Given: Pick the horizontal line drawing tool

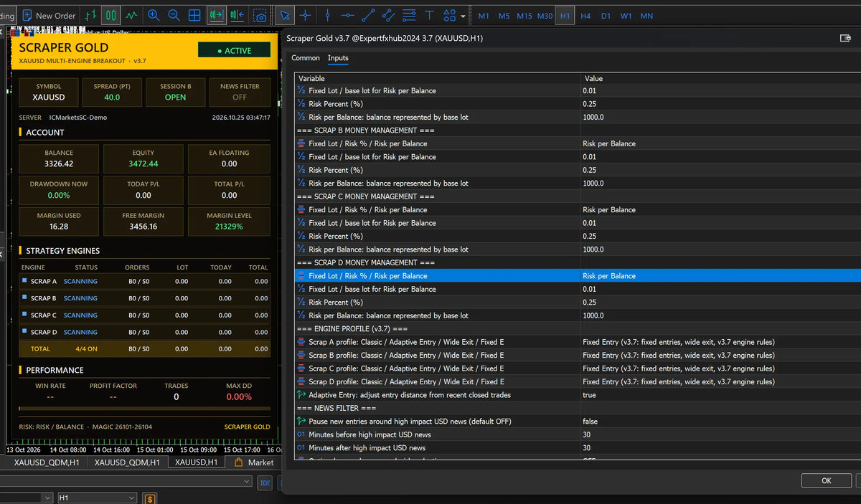Looking at the screenshot, I should (347, 15).
